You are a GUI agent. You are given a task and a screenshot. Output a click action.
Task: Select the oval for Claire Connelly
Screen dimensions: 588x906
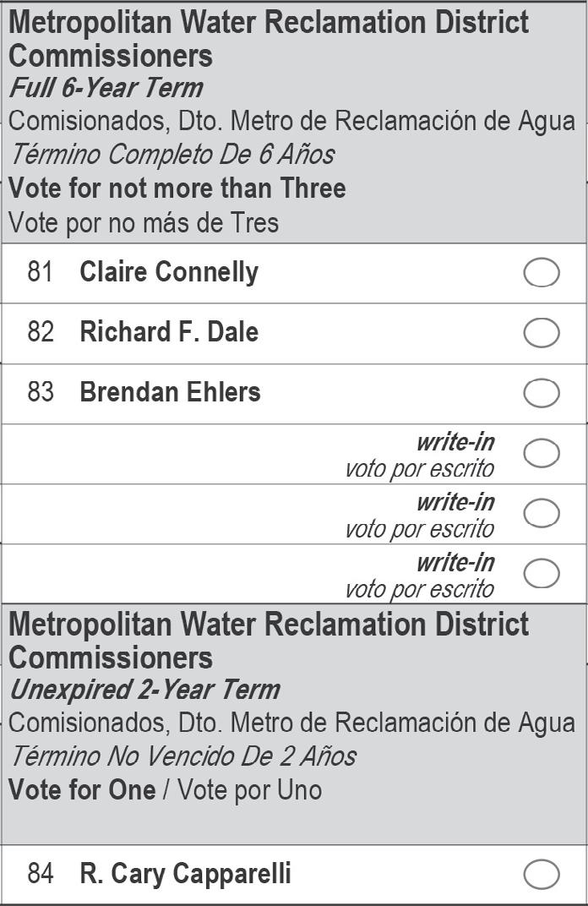pyautogui.click(x=542, y=273)
